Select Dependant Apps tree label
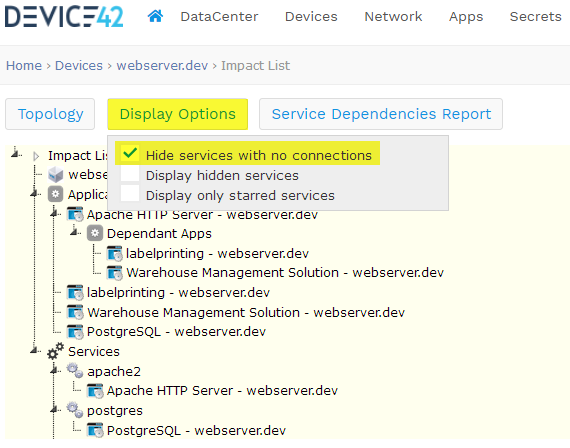The width and height of the screenshot is (570, 448). point(159,233)
